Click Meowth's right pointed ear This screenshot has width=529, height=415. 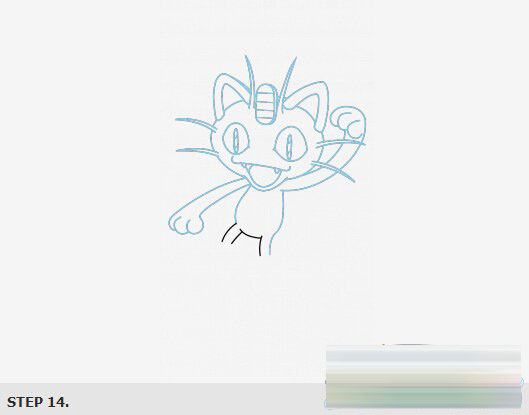[x=309, y=101]
